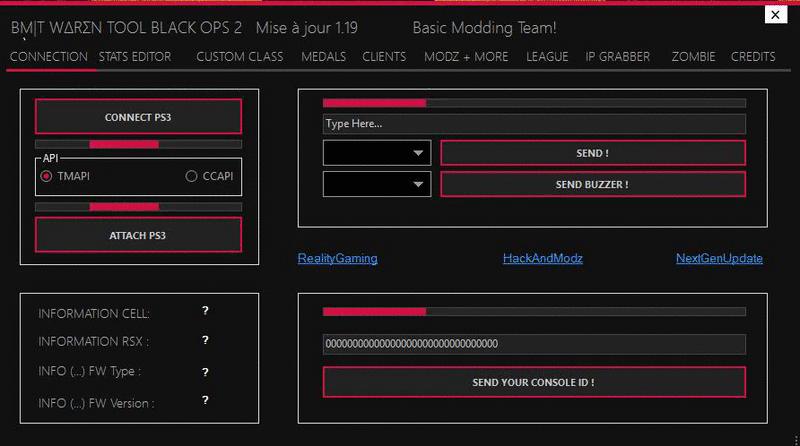The height and width of the screenshot is (446, 800).
Task: Click the INFORMATION RSX : label
Action: [93, 341]
